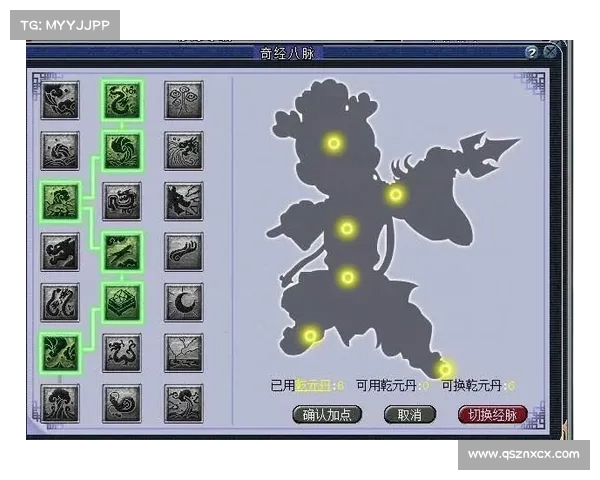Click the wolf head skill icon

(x=60, y=251)
